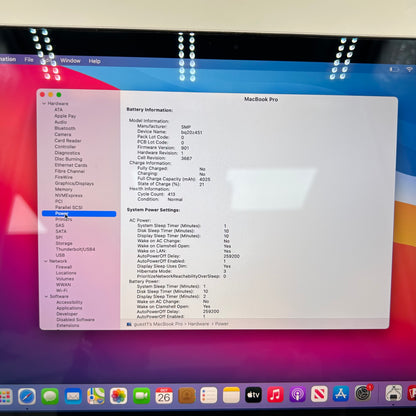This screenshot has width=416, height=416.
Task: Select Camera in the sidebar
Action: (x=63, y=134)
